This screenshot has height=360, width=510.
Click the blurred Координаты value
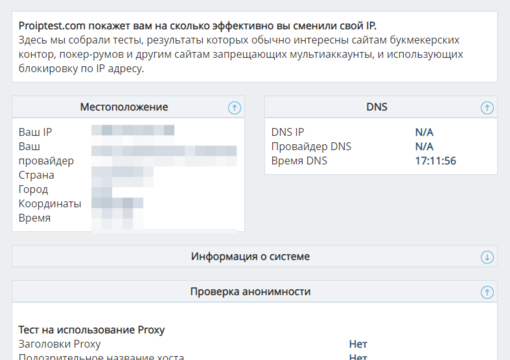(117, 203)
